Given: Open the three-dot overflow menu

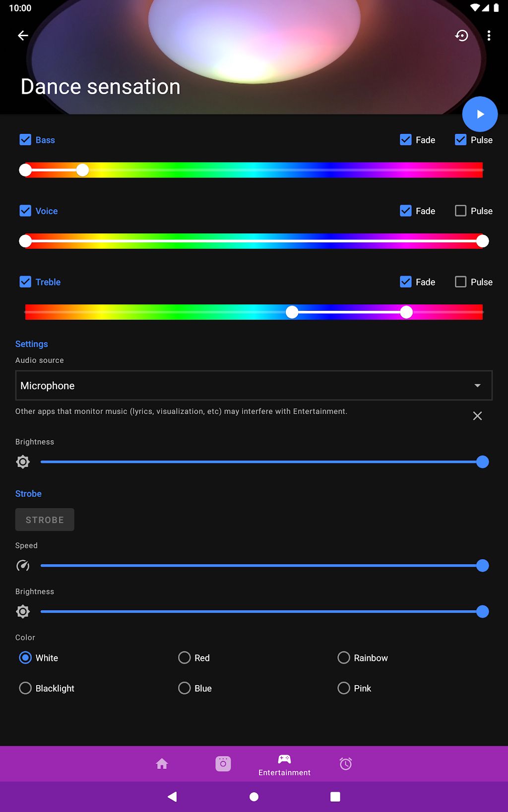Looking at the screenshot, I should click(489, 35).
